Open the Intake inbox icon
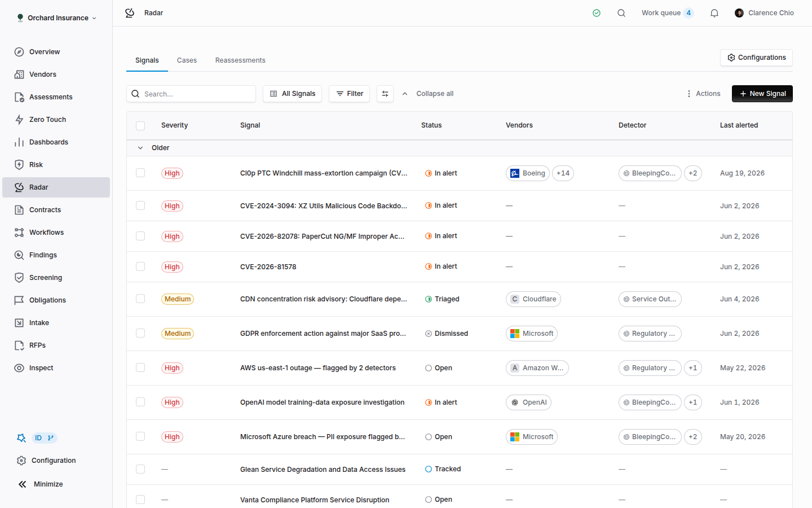812x508 pixels. (x=19, y=323)
